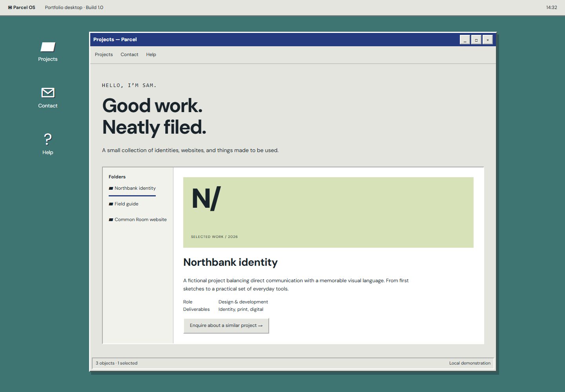Viewport: 565px width, 392px height.
Task: Click the clock in the top bar
Action: click(x=552, y=7)
